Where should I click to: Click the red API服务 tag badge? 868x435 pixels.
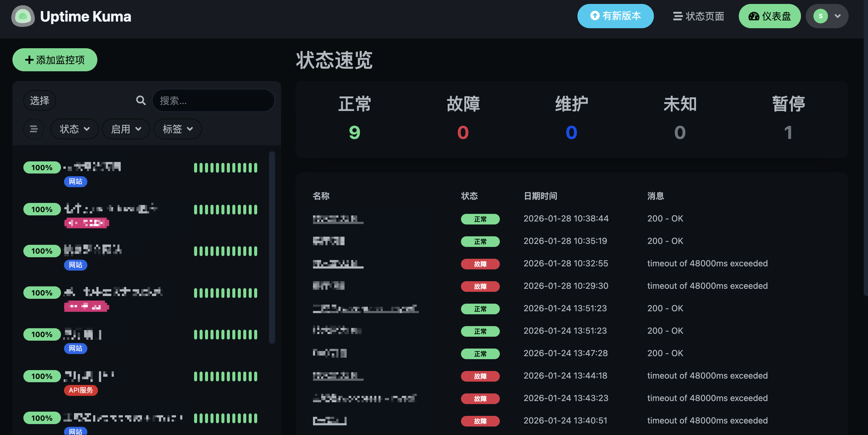[x=81, y=390]
